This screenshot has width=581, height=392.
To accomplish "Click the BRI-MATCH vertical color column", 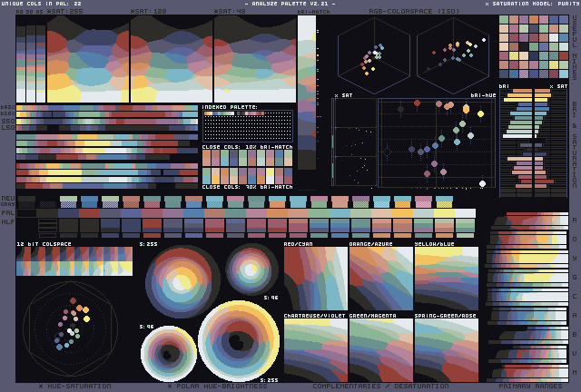I will tap(307, 93).
